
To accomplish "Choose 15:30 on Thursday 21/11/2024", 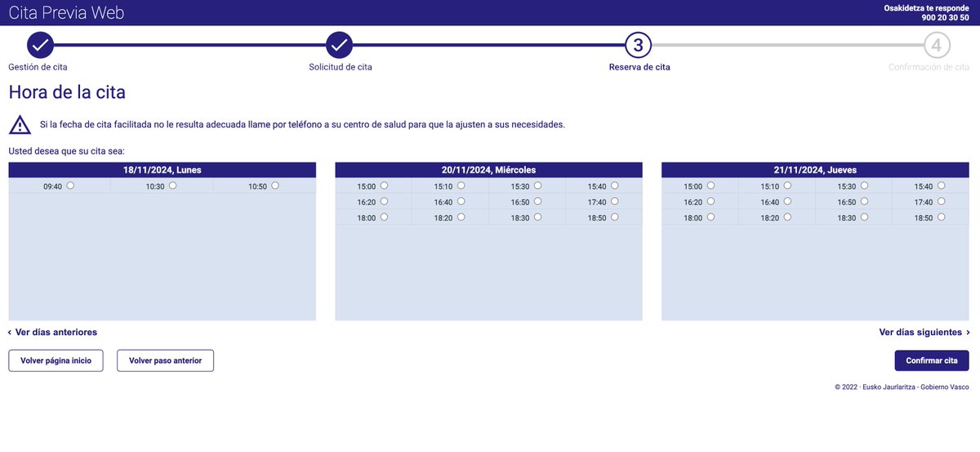I will click(x=864, y=186).
